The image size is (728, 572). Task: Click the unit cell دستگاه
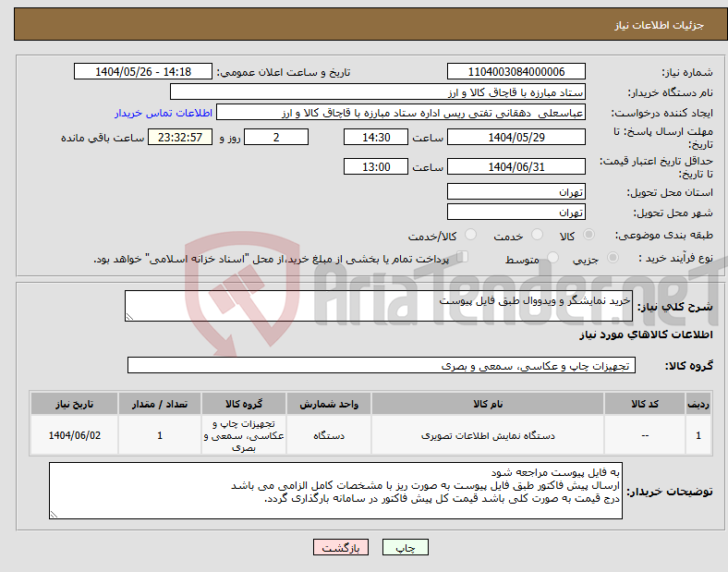coord(329,435)
